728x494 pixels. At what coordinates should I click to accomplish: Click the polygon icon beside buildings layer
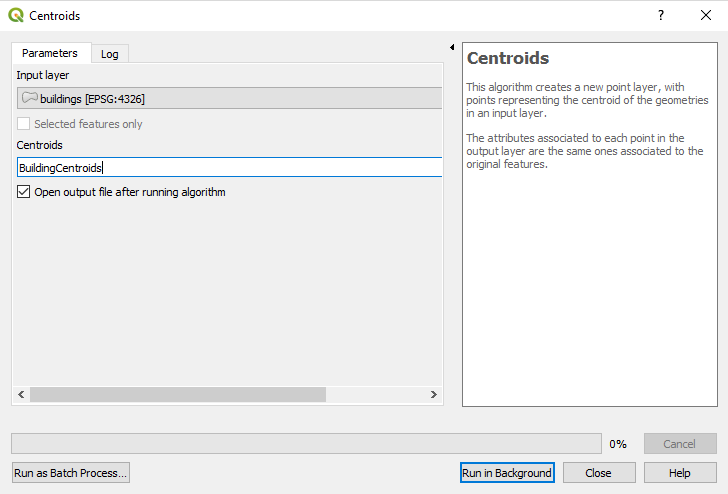pos(29,98)
